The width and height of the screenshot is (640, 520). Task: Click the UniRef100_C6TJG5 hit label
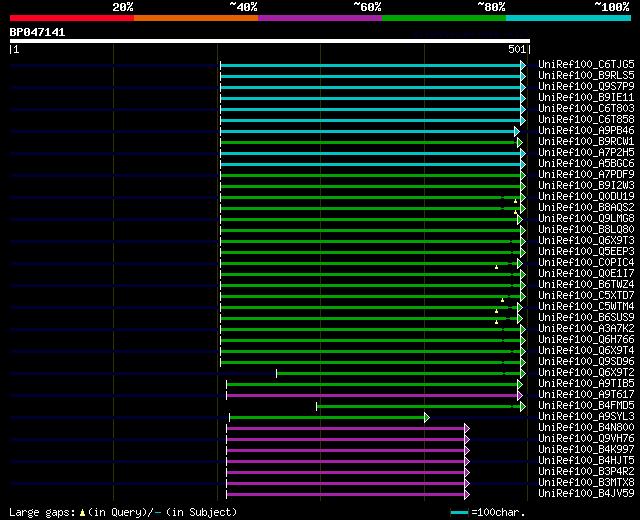click(586, 64)
